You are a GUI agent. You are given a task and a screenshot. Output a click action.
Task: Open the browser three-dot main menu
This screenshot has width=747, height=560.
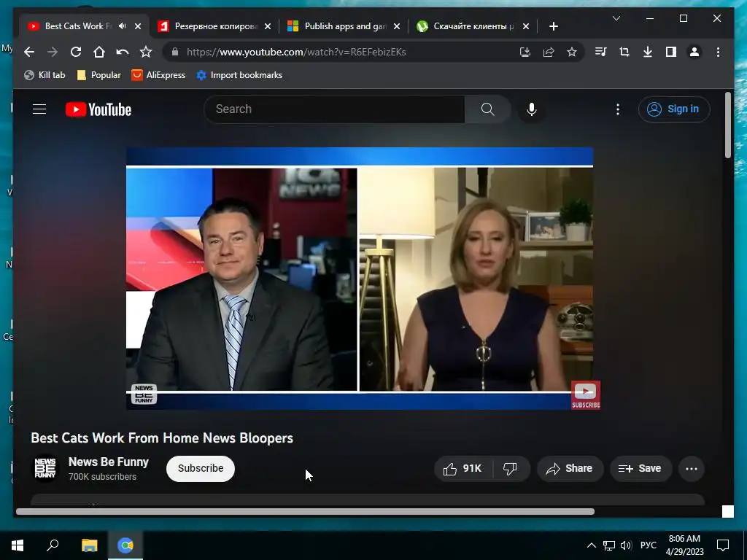pyautogui.click(x=718, y=52)
